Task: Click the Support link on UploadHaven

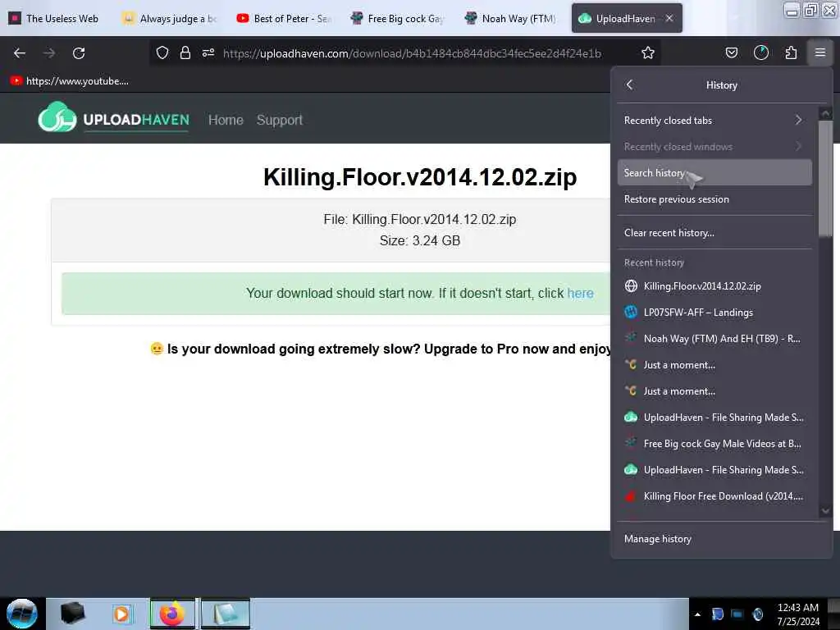Action: click(279, 120)
